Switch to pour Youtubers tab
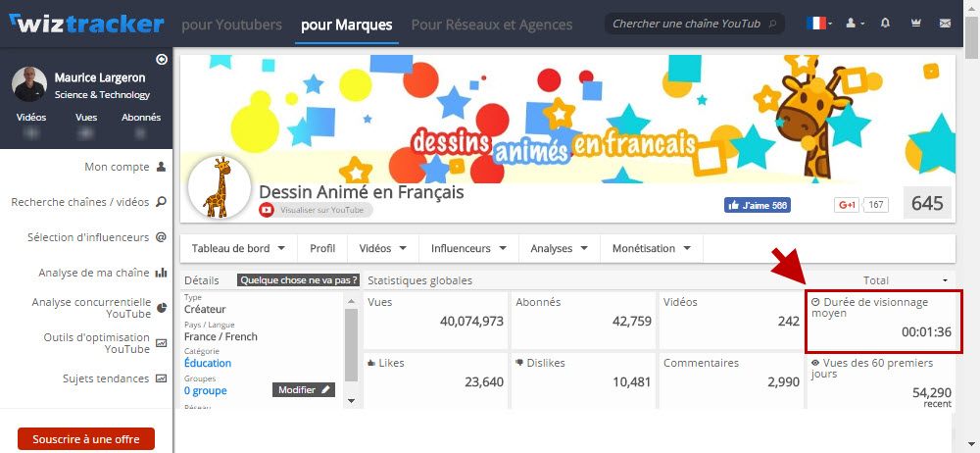This screenshot has height=453, width=980. [232, 25]
